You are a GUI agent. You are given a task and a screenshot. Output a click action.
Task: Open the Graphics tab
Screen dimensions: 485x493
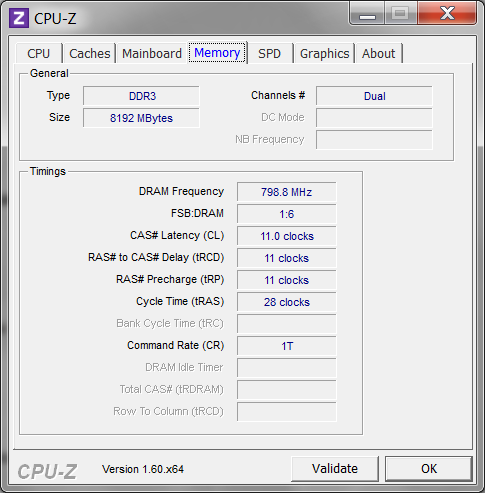(324, 53)
